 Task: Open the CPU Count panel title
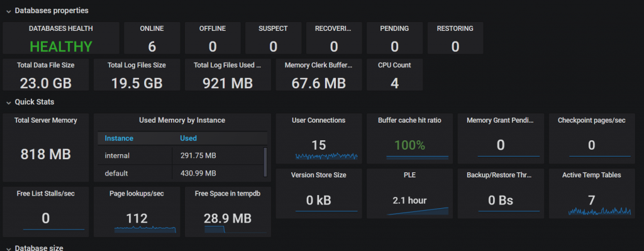tap(394, 65)
